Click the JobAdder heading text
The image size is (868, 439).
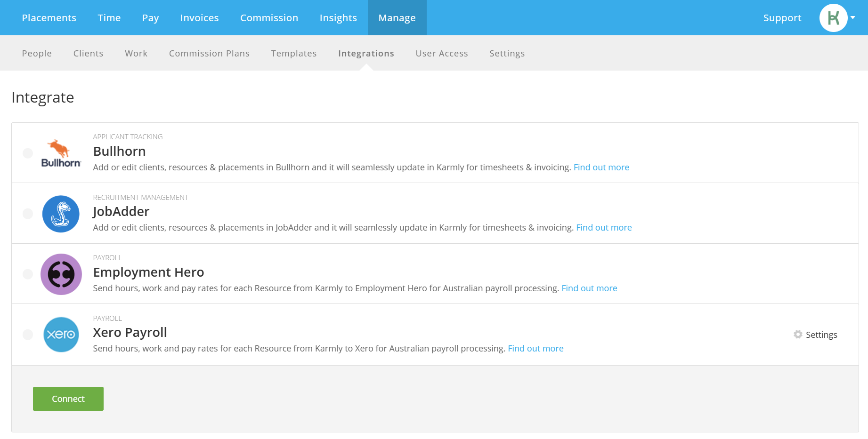121,211
